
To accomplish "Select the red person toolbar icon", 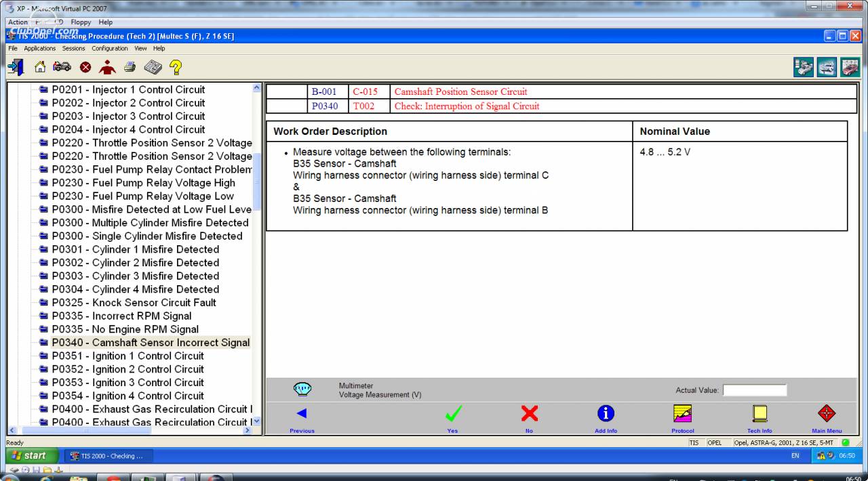I will coord(107,67).
